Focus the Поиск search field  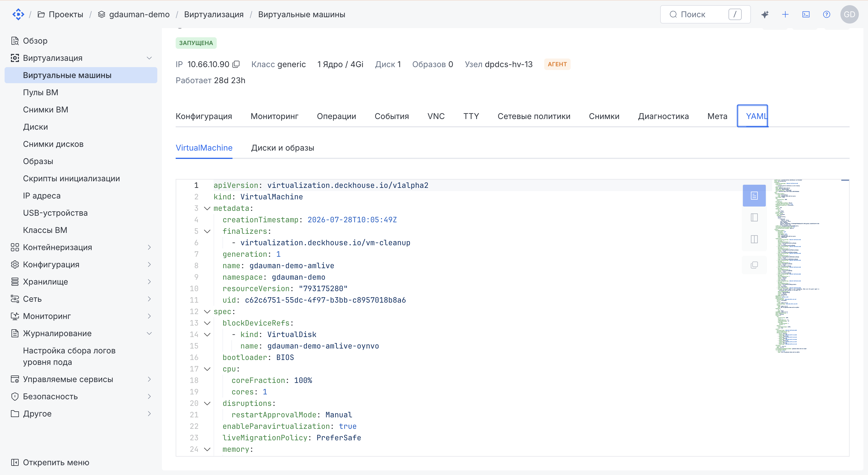[x=705, y=14]
